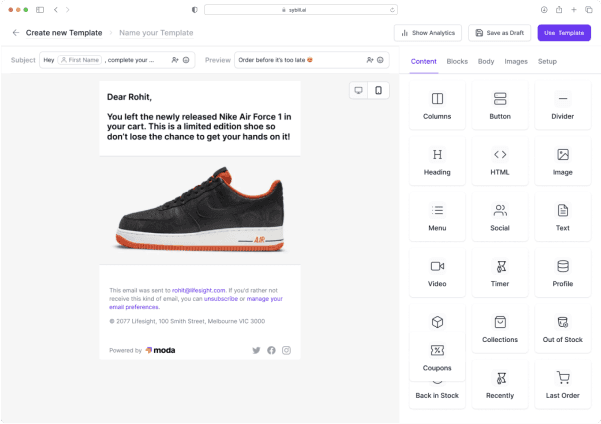
Task: Show browser tab overview
Action: 589,10
